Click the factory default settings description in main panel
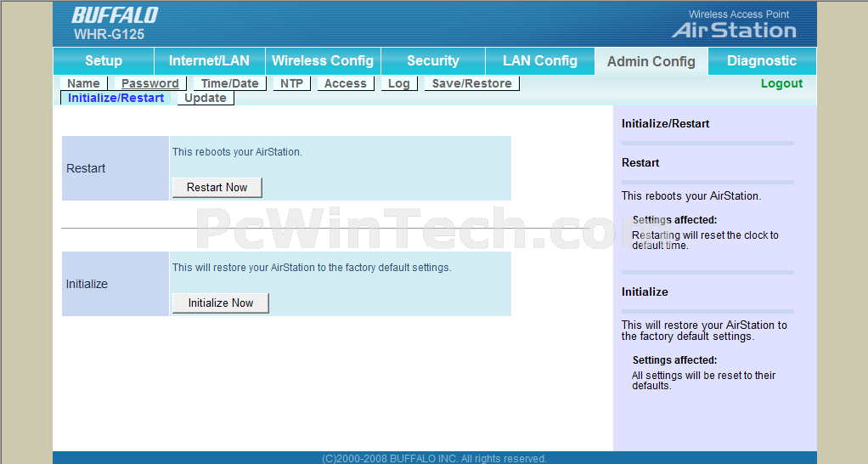 (312, 268)
